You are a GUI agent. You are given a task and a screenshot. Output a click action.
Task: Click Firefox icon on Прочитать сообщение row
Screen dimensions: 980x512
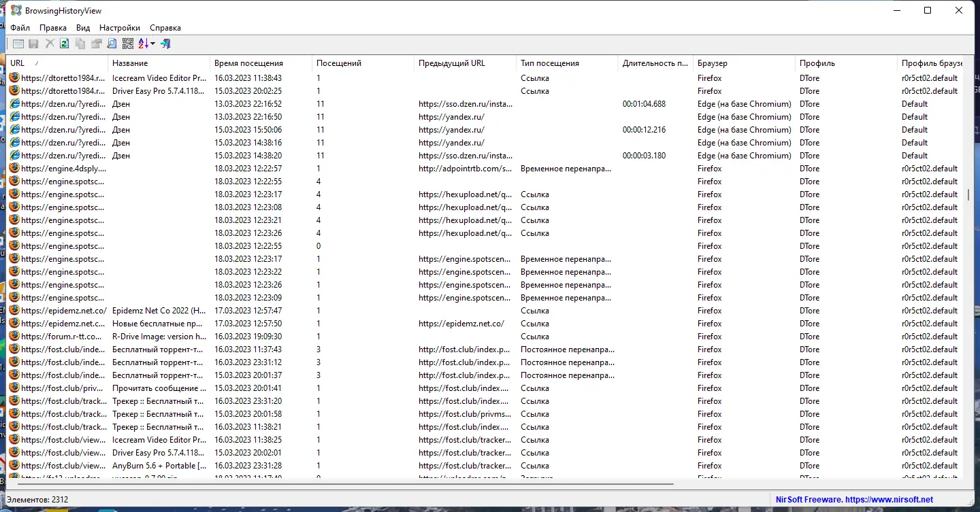click(14, 388)
